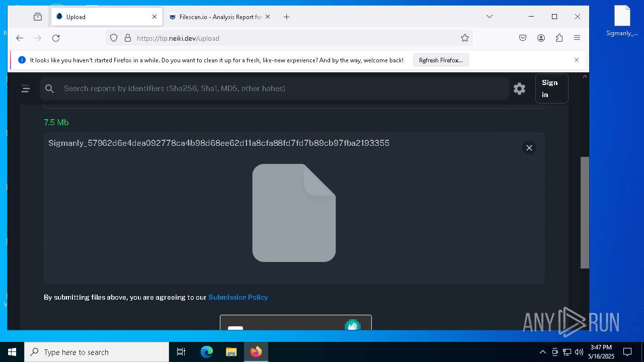The image size is (644, 362).
Task: Dismiss the Firefox notification bar
Action: [x=577, y=60]
